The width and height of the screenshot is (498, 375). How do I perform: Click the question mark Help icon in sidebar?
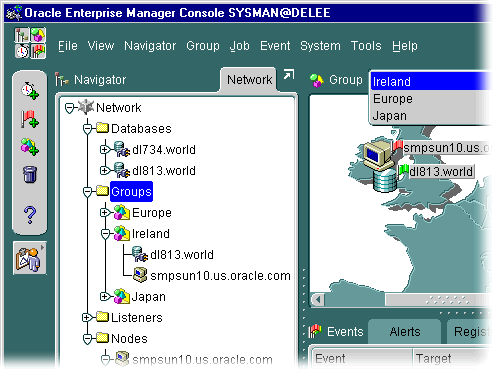(x=30, y=214)
